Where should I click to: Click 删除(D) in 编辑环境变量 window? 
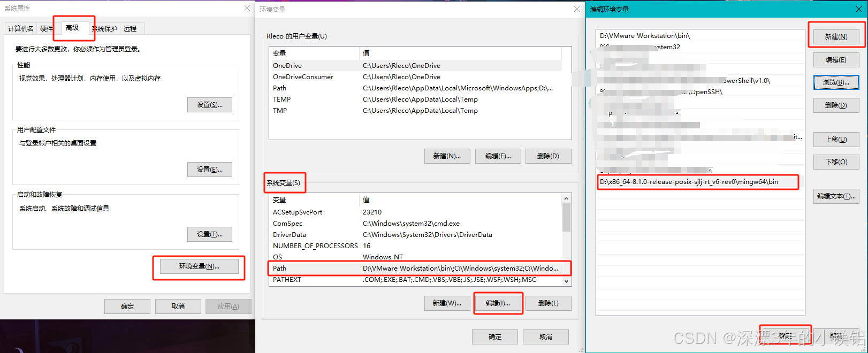coord(836,105)
